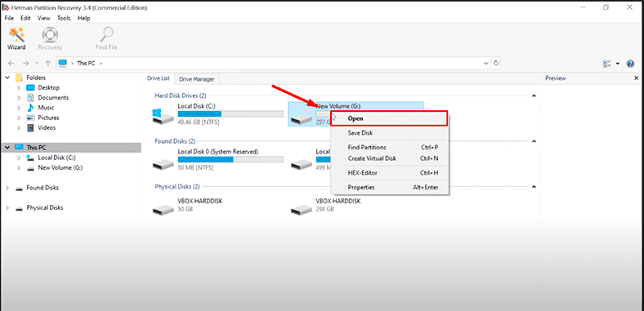Screen dimensions: 644x311
Task: Navigate up one level arrow
Action: pyautogui.click(x=48, y=63)
